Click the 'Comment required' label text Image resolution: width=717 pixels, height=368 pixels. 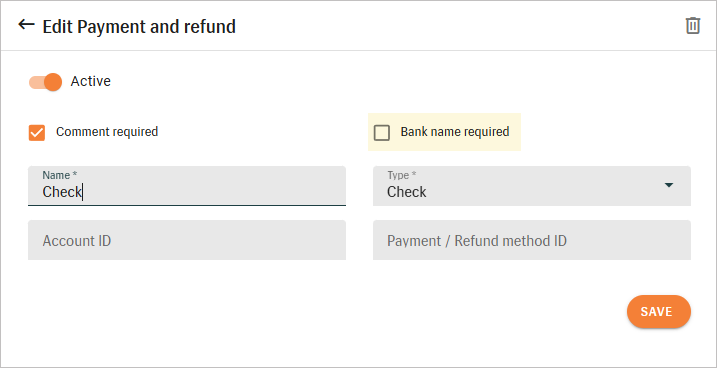click(107, 132)
